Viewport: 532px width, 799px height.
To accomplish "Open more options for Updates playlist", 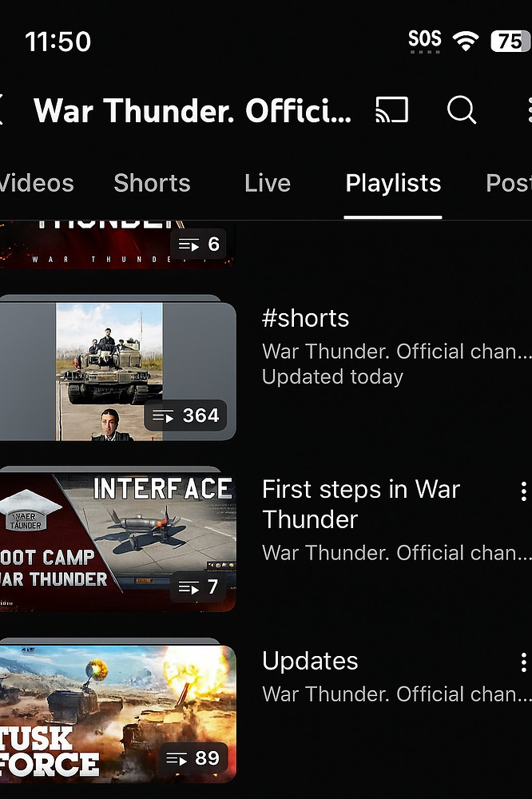I will coord(523,662).
